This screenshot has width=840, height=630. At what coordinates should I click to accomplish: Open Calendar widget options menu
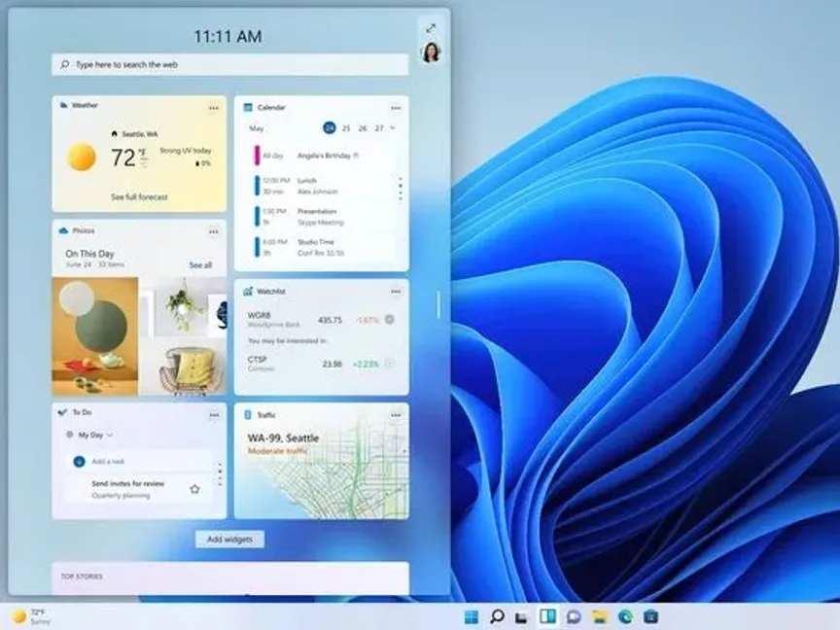pyautogui.click(x=396, y=108)
